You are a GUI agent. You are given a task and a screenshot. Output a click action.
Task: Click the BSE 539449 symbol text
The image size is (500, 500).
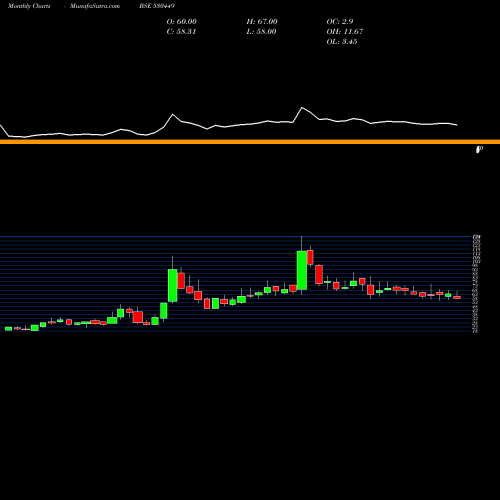pyautogui.click(x=157, y=6)
